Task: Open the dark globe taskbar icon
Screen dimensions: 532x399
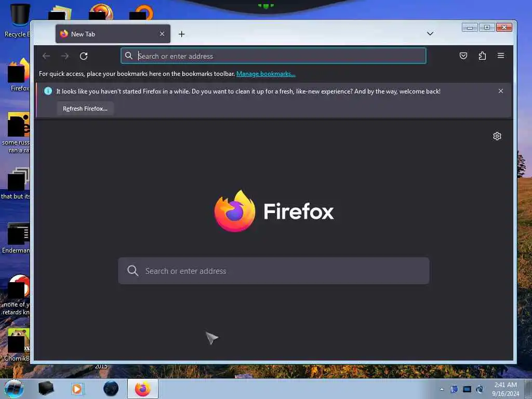Action: (x=111, y=389)
